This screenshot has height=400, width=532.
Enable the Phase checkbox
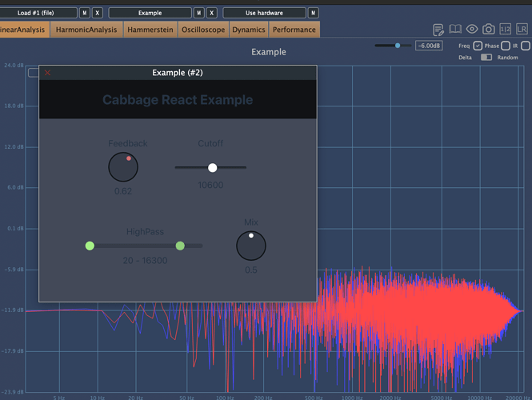click(x=506, y=46)
